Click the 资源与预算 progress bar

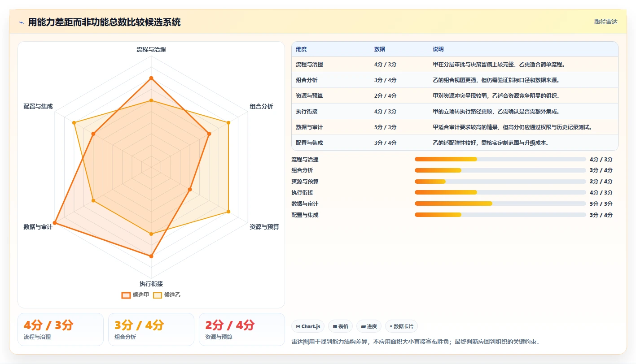pos(500,182)
